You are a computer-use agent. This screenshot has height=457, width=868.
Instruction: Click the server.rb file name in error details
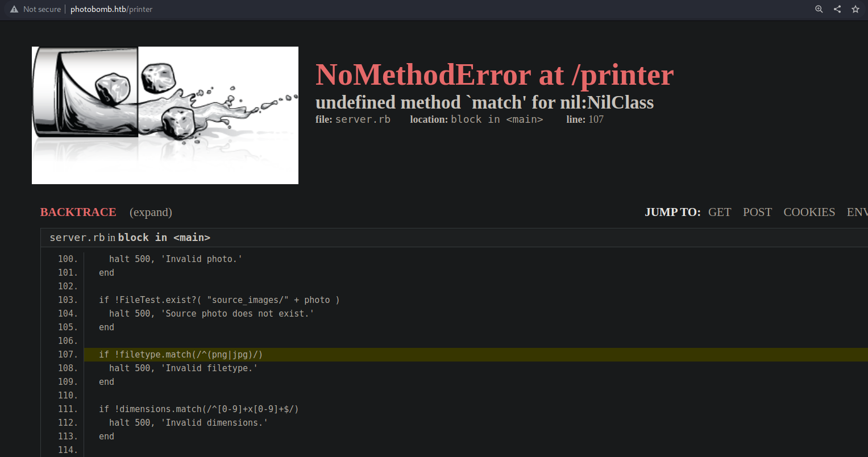pyautogui.click(x=363, y=119)
